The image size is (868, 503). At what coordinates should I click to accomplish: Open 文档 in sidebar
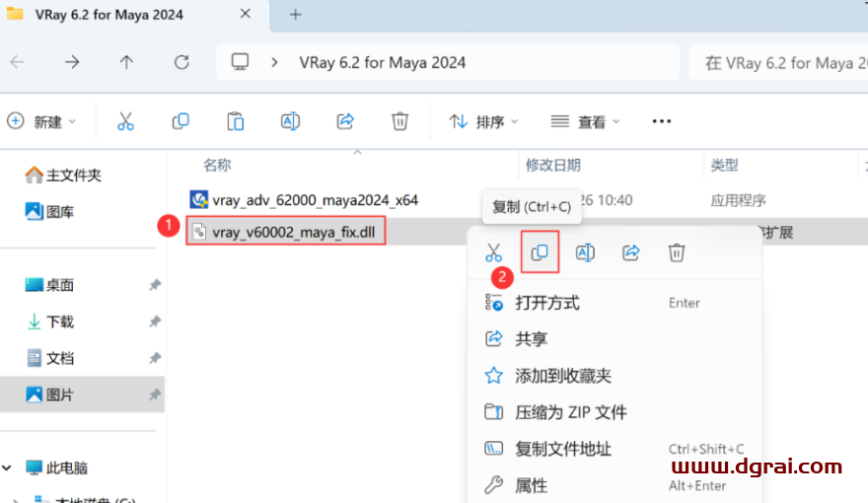click(50, 358)
